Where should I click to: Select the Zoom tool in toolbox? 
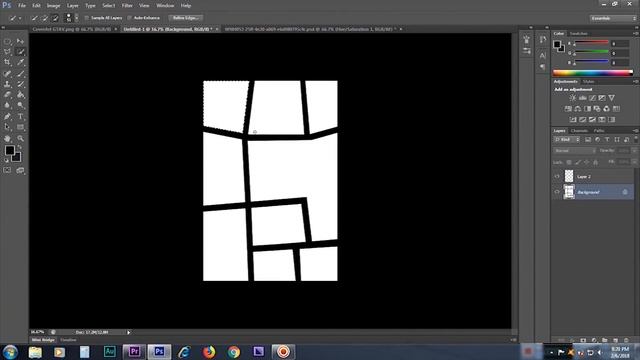coord(20,138)
